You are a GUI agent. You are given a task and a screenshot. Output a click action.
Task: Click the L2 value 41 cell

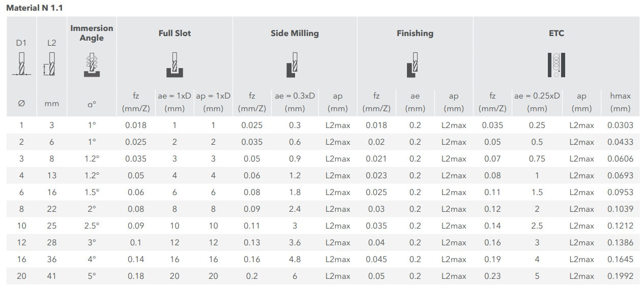(51, 276)
